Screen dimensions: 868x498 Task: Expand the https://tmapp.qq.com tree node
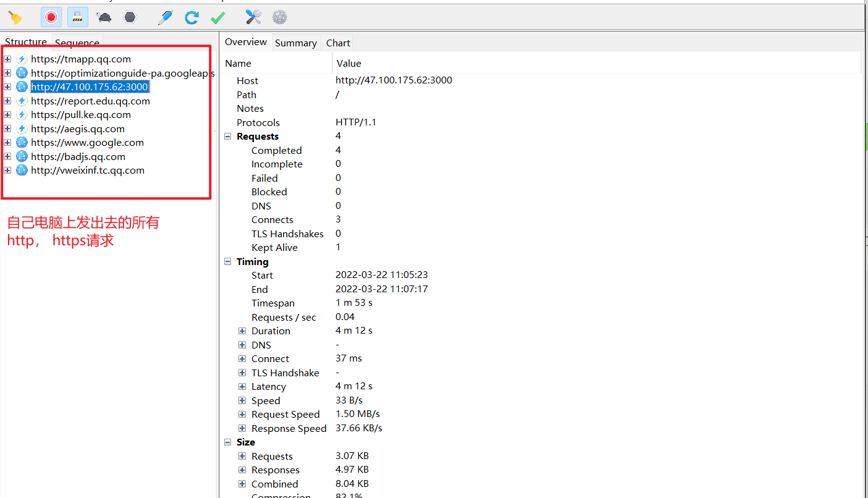(x=7, y=59)
